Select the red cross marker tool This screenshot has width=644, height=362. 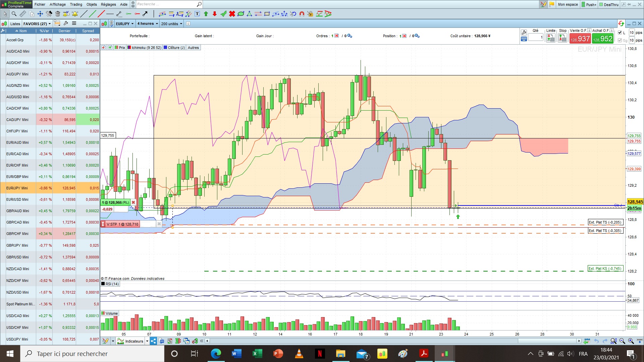[232, 14]
